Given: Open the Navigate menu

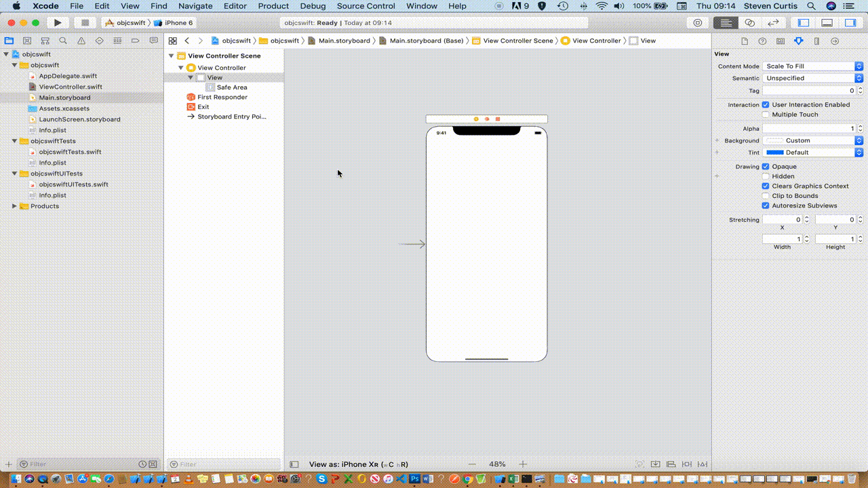Looking at the screenshot, I should coord(195,6).
